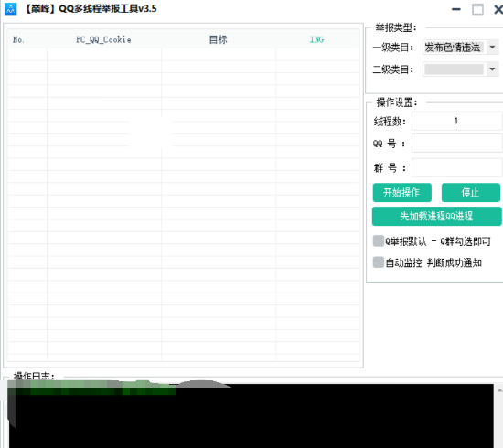Minimize the QQ多线程举报工具 window
This screenshot has height=448, width=503.
[x=456, y=9]
